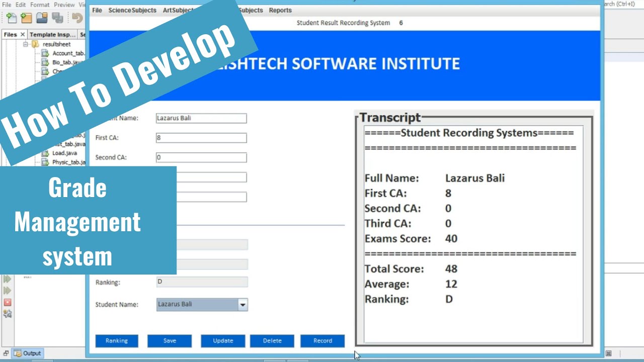This screenshot has height=362, width=644.
Task: Click the Second CA input field
Action: [201, 157]
